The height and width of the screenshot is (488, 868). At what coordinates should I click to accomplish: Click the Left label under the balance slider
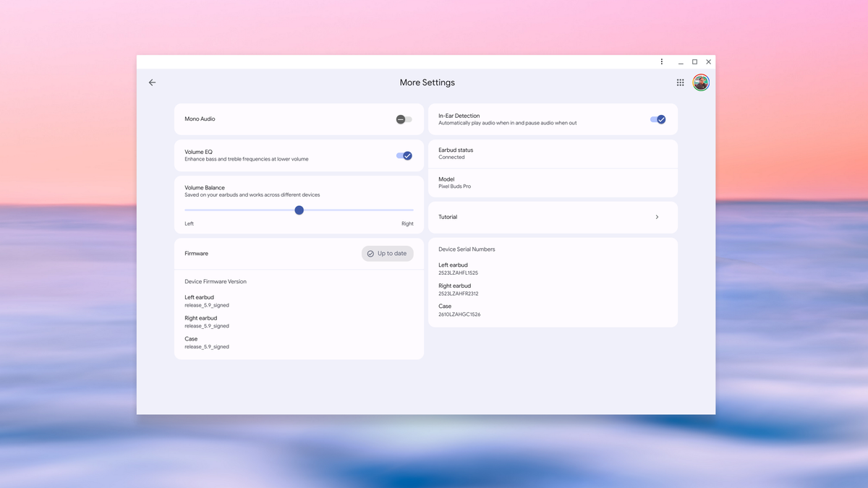click(x=189, y=223)
